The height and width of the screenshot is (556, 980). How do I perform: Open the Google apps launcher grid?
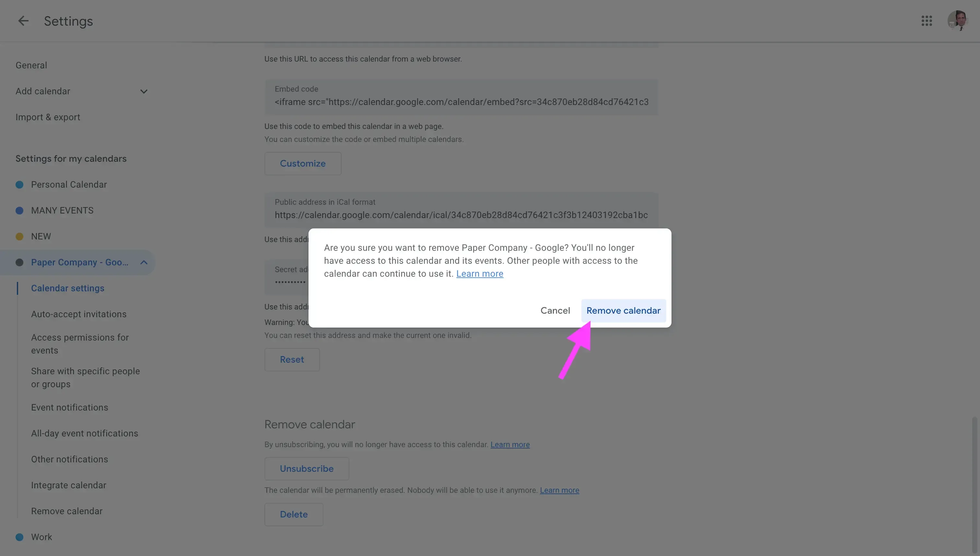point(927,21)
